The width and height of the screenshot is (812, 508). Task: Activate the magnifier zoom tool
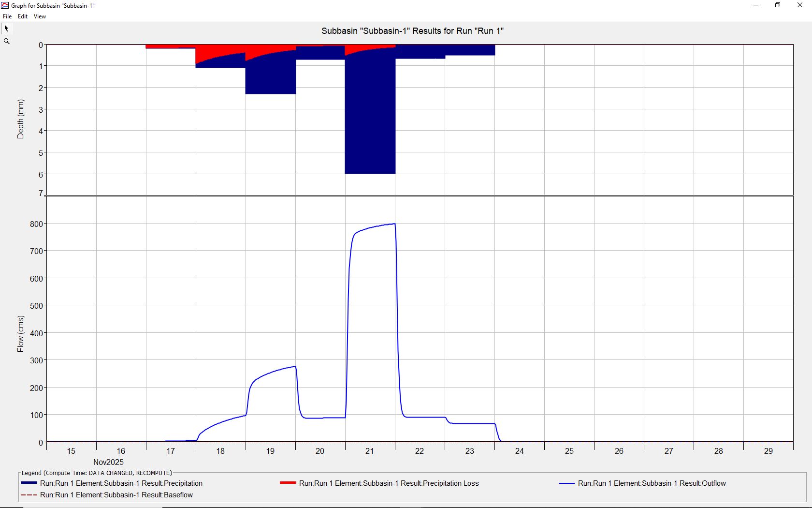pyautogui.click(x=7, y=42)
